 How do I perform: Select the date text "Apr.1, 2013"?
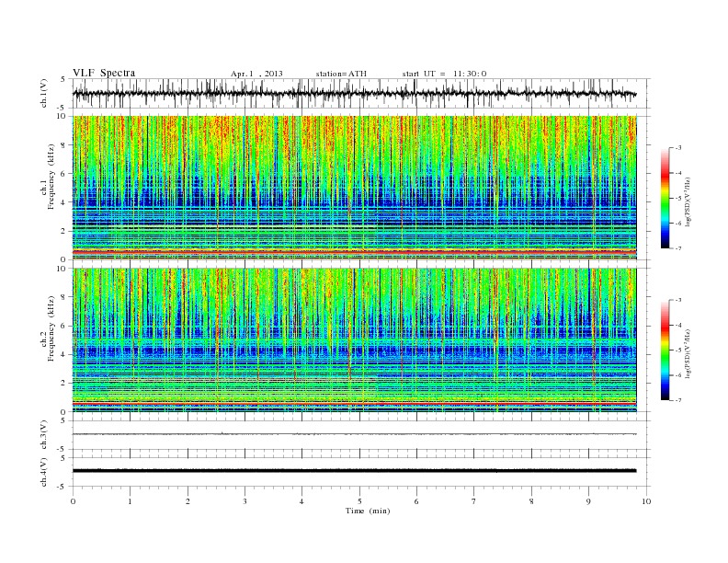click(256, 74)
